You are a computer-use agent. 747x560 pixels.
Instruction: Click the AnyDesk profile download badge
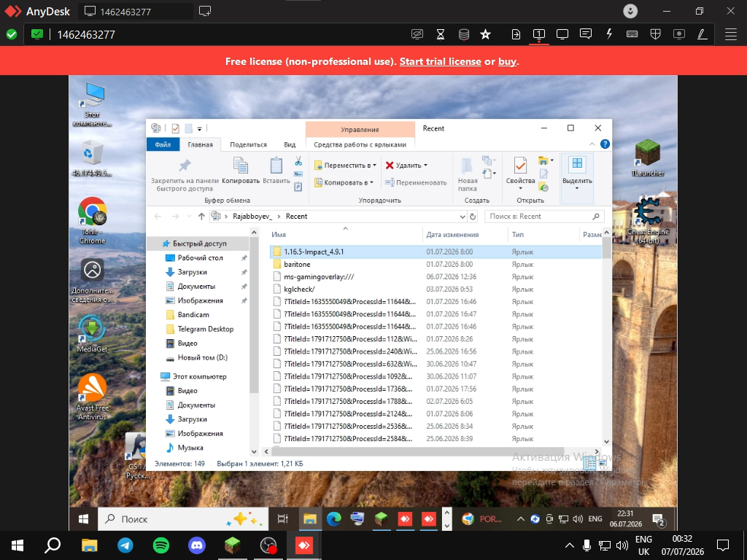click(630, 12)
